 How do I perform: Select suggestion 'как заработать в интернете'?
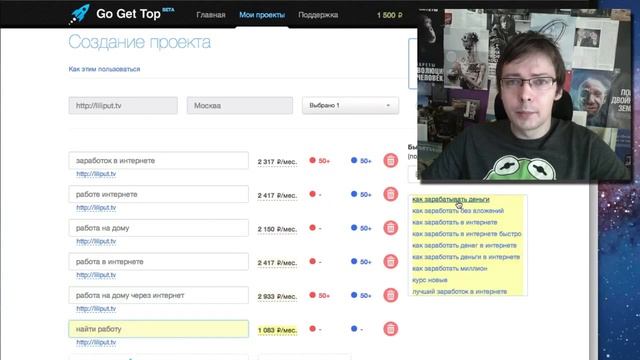click(x=455, y=222)
